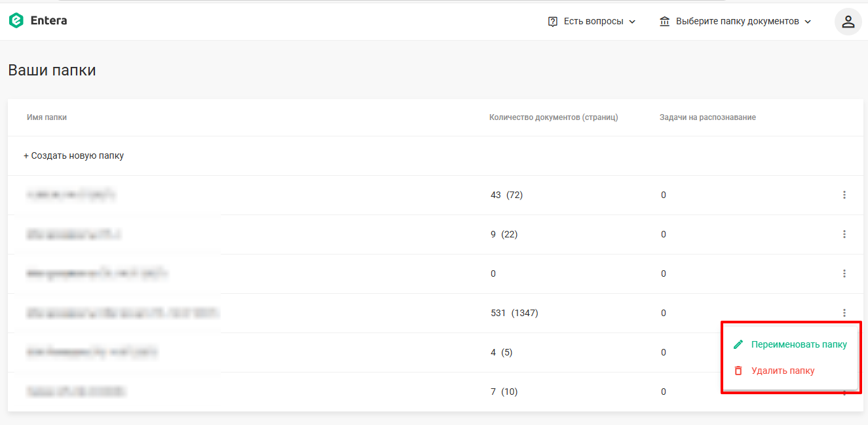Open three-dot menu for the zero-documents folder row
The image size is (868, 425).
[844, 273]
